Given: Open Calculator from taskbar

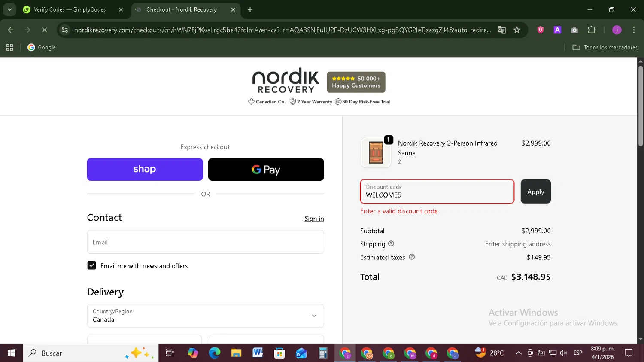Looking at the screenshot, I should pyautogui.click(x=323, y=353).
